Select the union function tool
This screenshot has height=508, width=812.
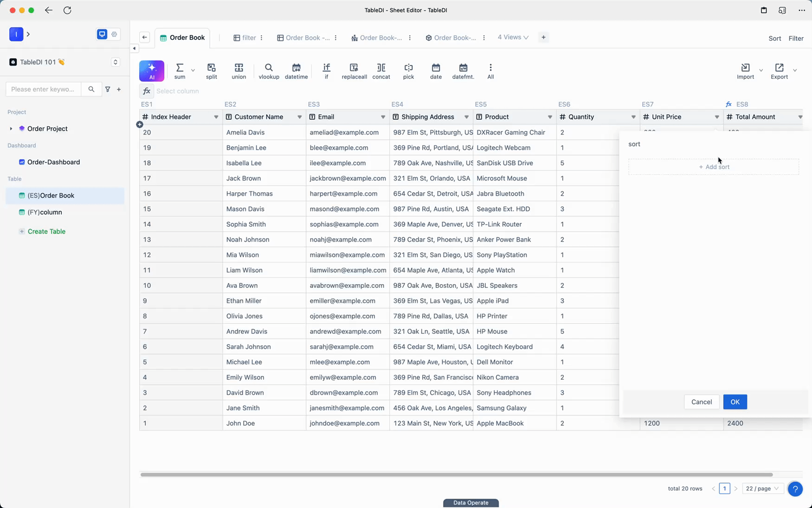pos(239,71)
